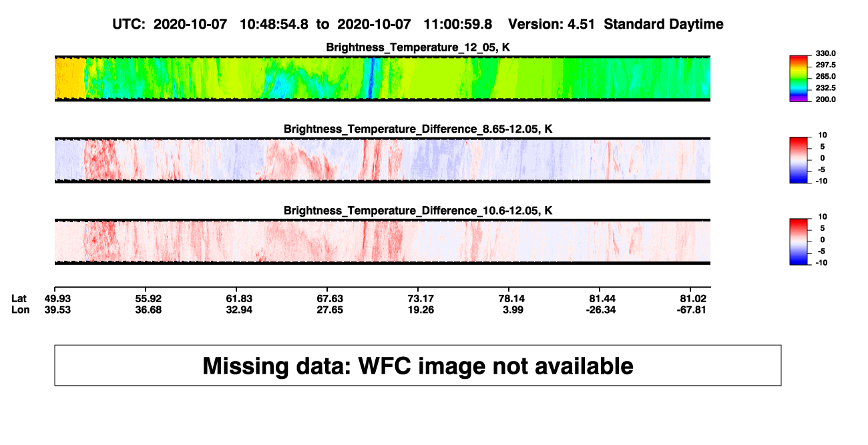Click the '200.0' colorbar label

pyautogui.click(x=827, y=99)
